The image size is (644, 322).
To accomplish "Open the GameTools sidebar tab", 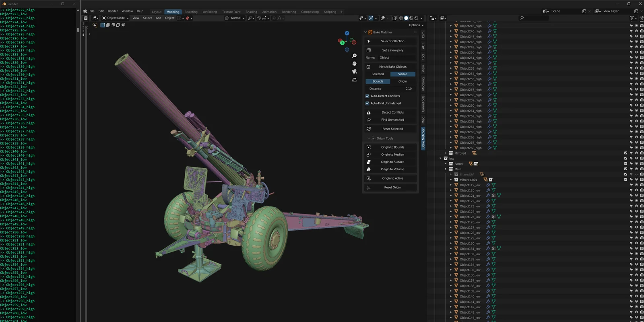I will pyautogui.click(x=423, y=104).
